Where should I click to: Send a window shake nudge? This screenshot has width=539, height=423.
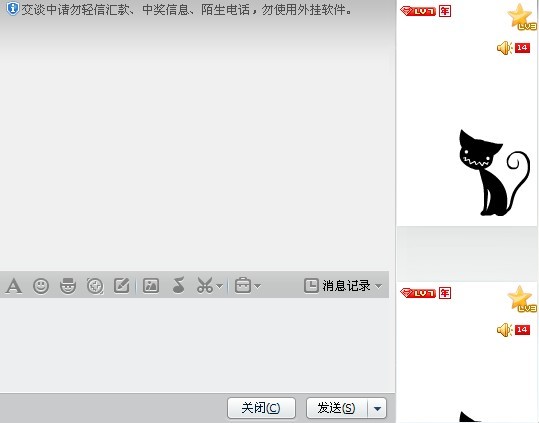click(95, 286)
